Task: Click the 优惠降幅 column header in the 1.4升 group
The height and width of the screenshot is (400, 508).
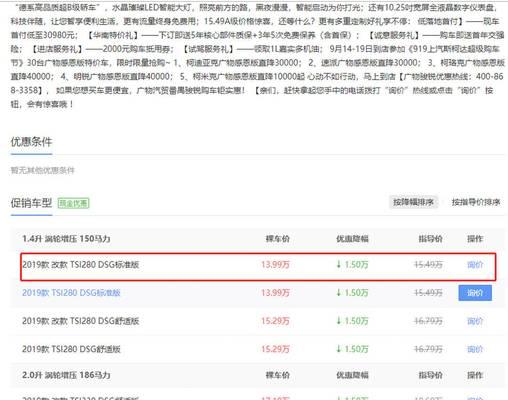Action: pyautogui.click(x=352, y=239)
